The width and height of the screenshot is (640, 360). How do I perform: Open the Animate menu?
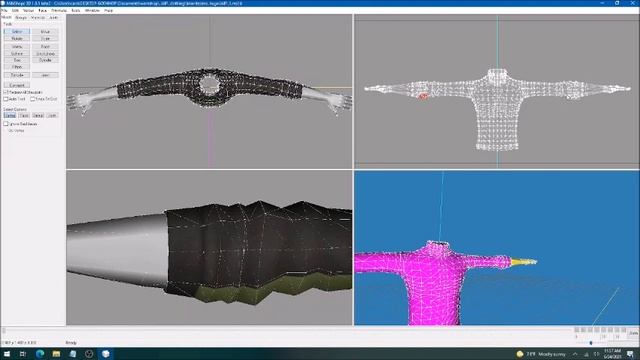(59, 10)
